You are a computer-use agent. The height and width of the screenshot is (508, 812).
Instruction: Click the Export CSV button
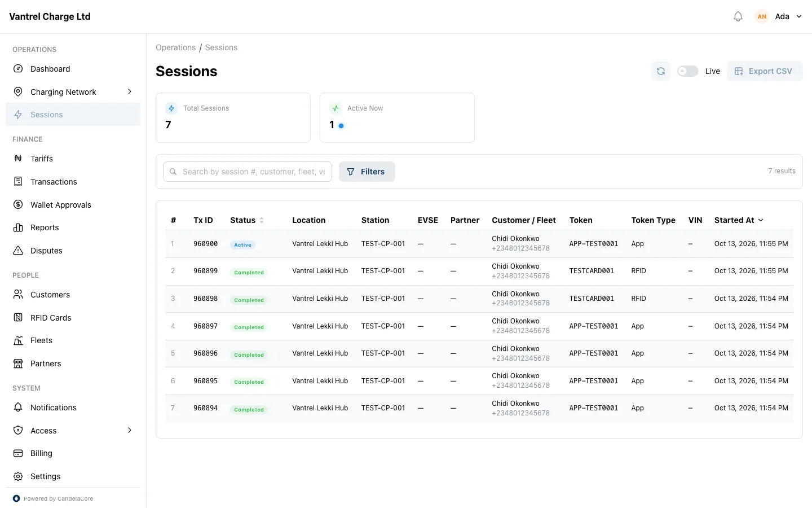(765, 71)
